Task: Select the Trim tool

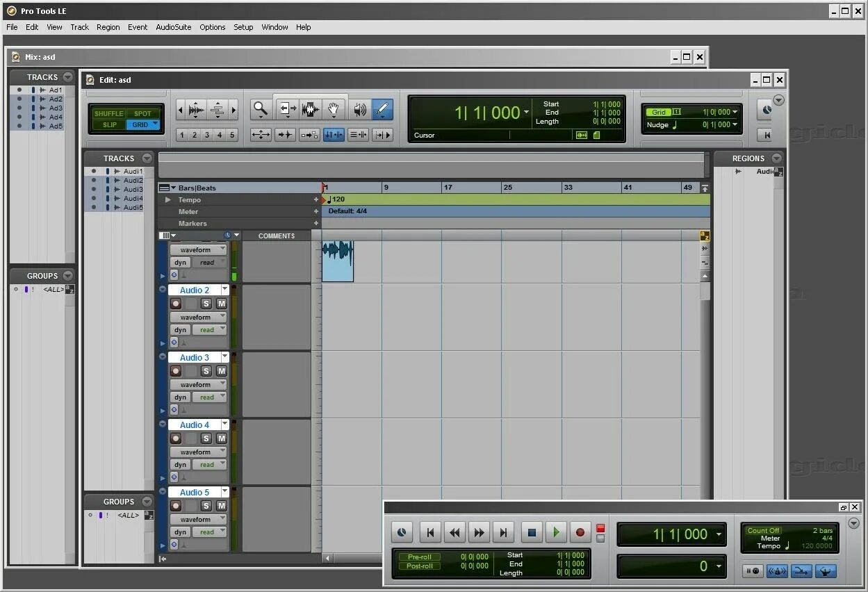Action: click(286, 109)
